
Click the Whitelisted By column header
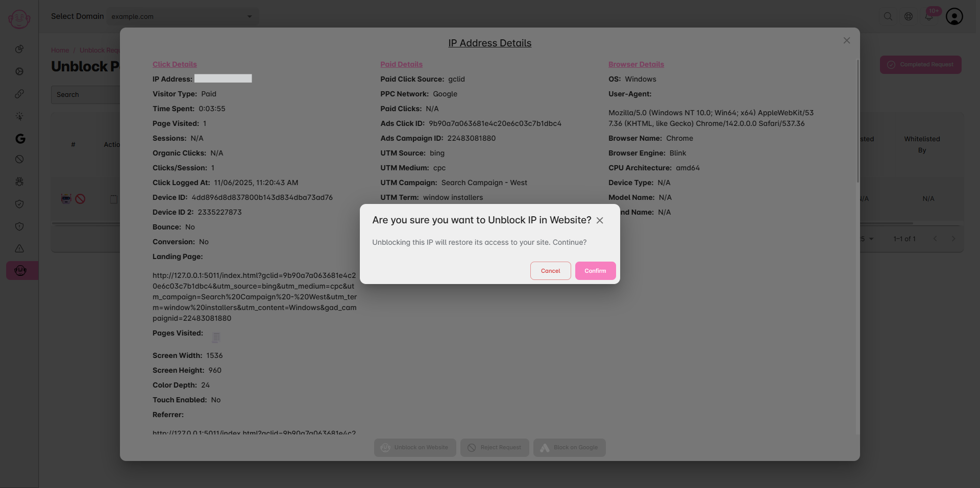(x=922, y=145)
